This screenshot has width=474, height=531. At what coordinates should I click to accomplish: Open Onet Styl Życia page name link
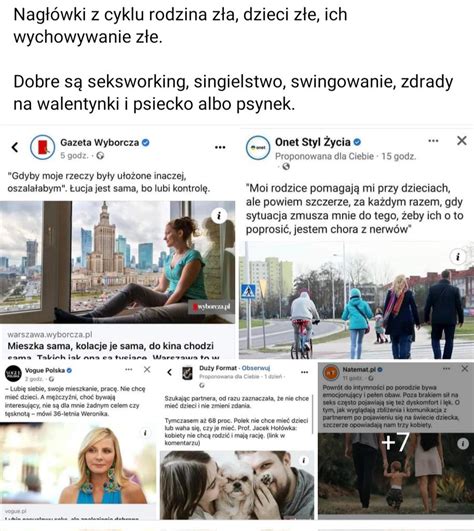(x=313, y=142)
